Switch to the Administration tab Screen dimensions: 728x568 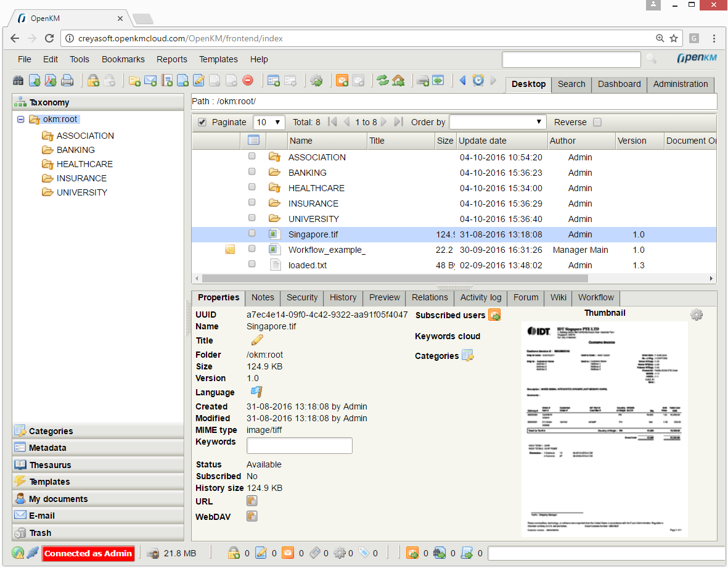click(680, 84)
